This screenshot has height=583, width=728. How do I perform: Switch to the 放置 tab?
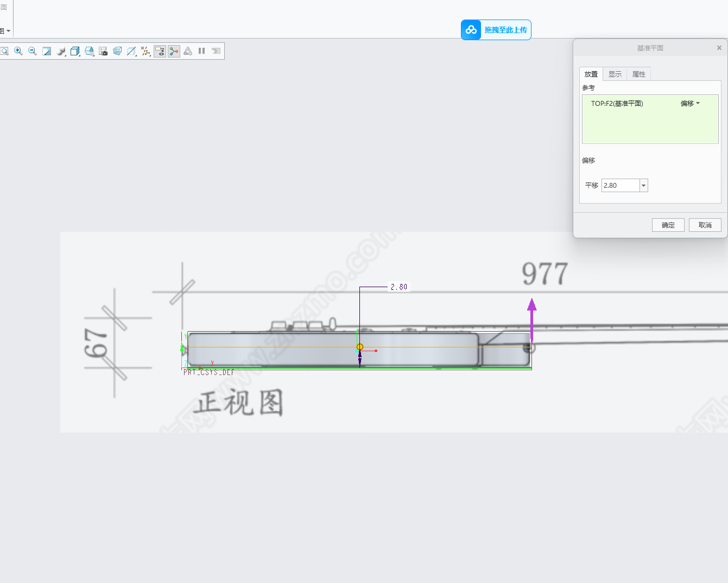click(591, 74)
